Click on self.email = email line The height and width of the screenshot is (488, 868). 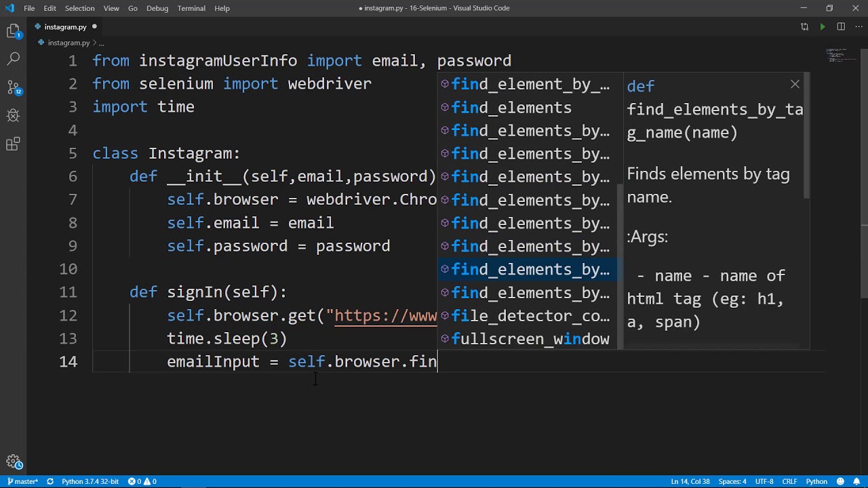pos(250,223)
